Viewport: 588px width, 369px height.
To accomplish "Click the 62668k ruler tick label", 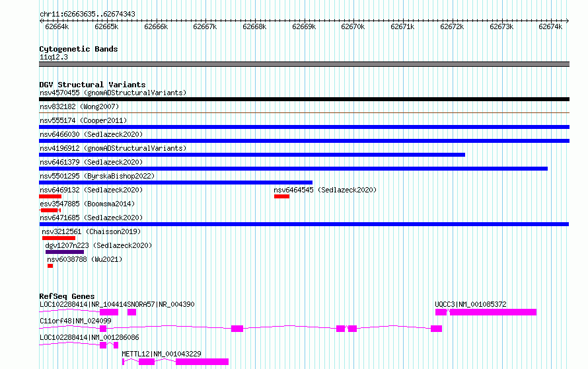I will (x=254, y=26).
